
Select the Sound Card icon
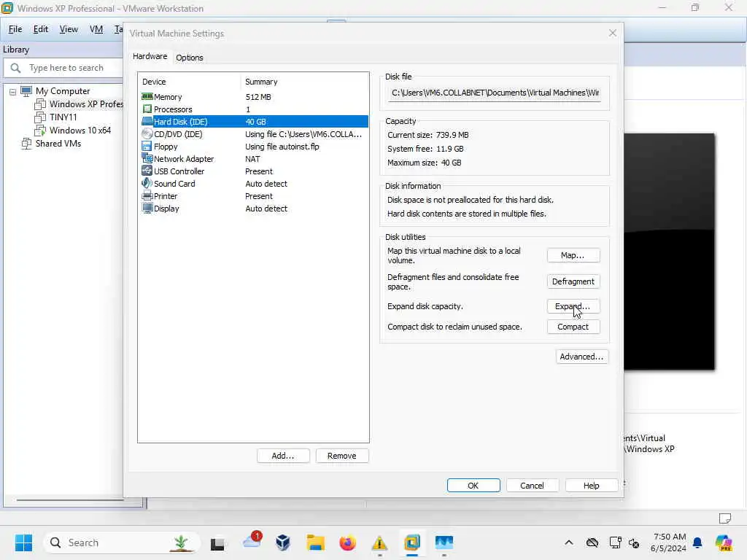[147, 183]
